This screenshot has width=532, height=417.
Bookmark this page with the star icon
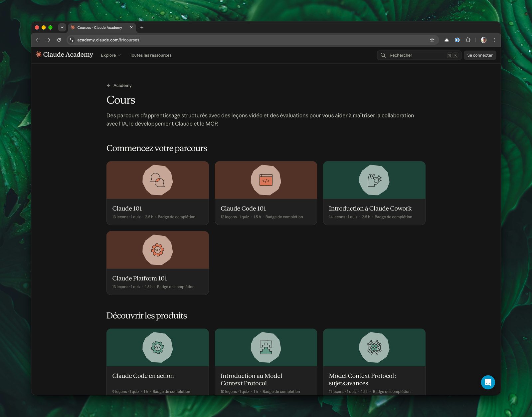[432, 40]
